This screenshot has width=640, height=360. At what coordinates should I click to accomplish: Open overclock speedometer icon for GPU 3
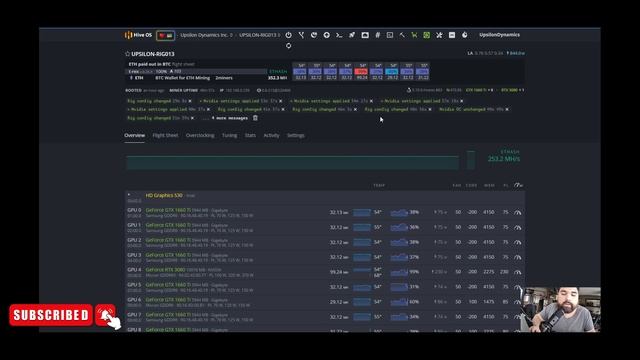click(518, 257)
